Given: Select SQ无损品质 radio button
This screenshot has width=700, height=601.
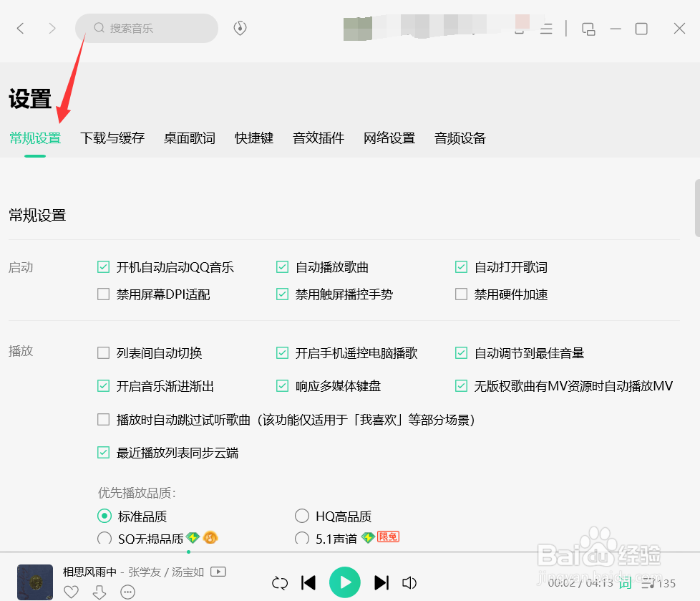Looking at the screenshot, I should (104, 538).
